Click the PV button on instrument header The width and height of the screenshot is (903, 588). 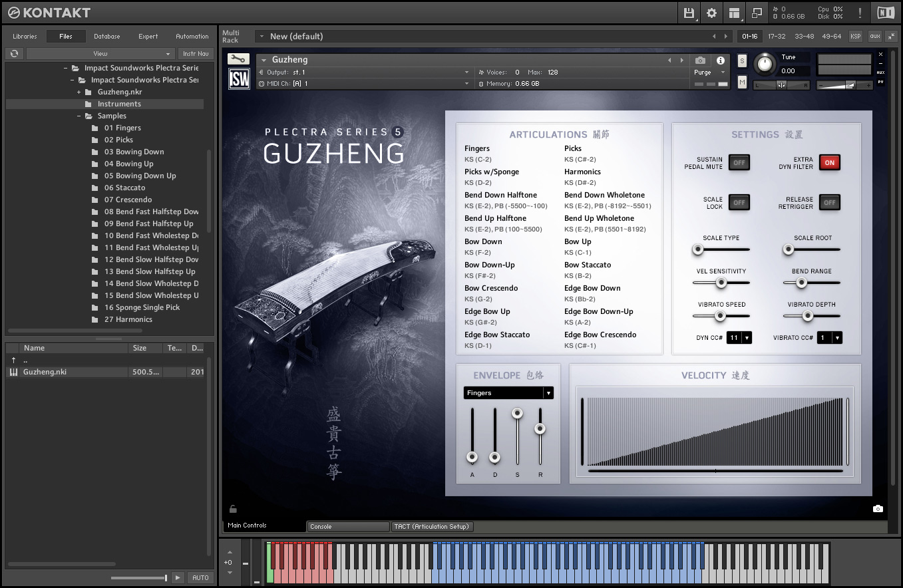[x=880, y=82]
